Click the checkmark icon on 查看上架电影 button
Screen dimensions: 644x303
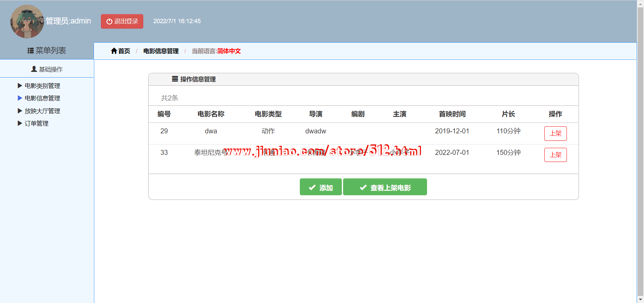pos(363,187)
